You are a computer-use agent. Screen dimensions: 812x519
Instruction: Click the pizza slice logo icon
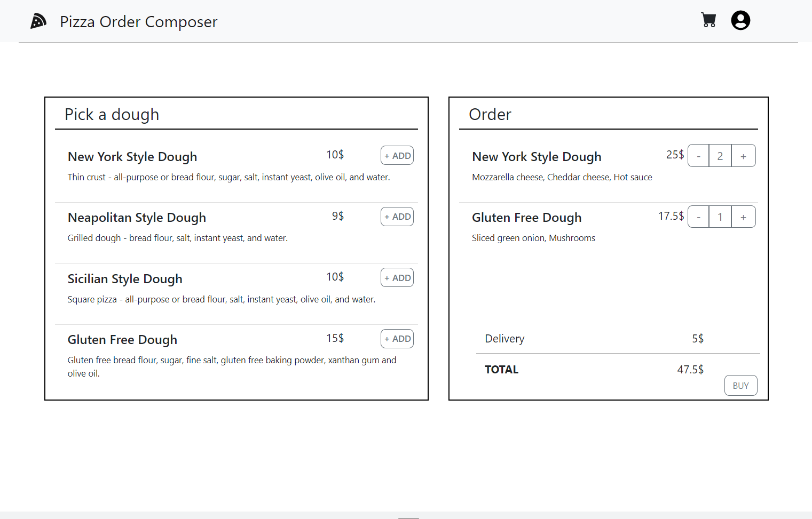pyautogui.click(x=38, y=21)
